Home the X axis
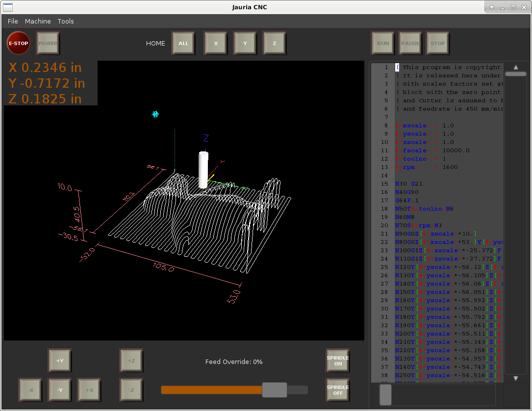The height and width of the screenshot is (411, 532). tap(216, 43)
